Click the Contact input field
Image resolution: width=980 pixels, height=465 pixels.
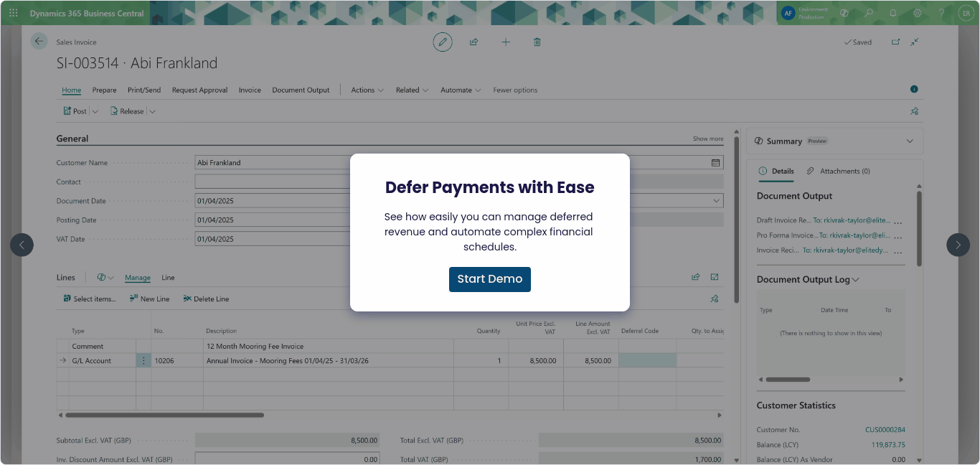(273, 182)
